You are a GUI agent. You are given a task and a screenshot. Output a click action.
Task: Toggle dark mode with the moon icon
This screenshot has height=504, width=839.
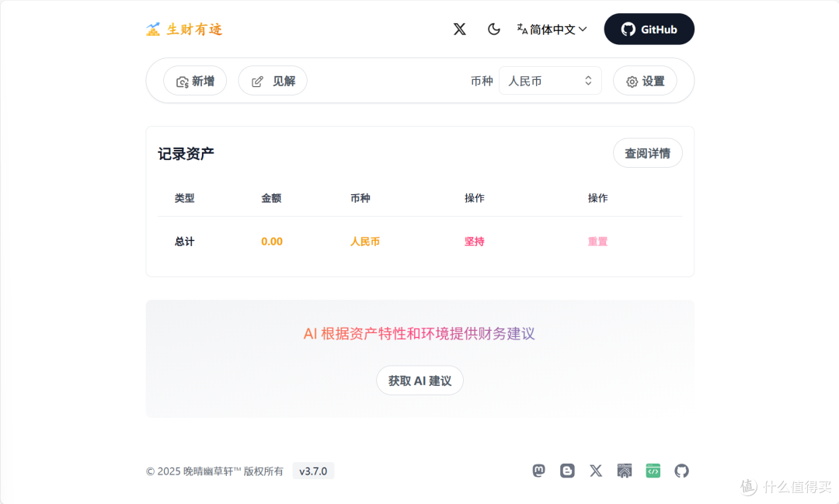coord(493,29)
